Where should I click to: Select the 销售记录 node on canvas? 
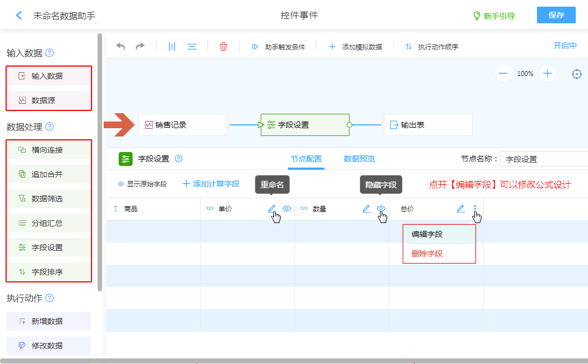tap(183, 125)
